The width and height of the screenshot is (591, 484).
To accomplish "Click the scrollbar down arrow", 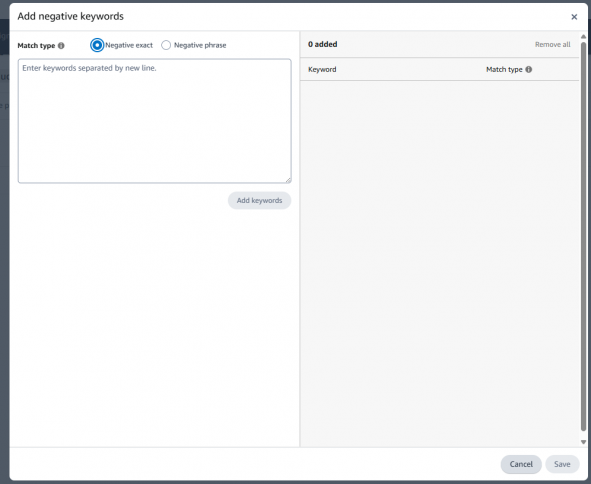I will pos(583,442).
